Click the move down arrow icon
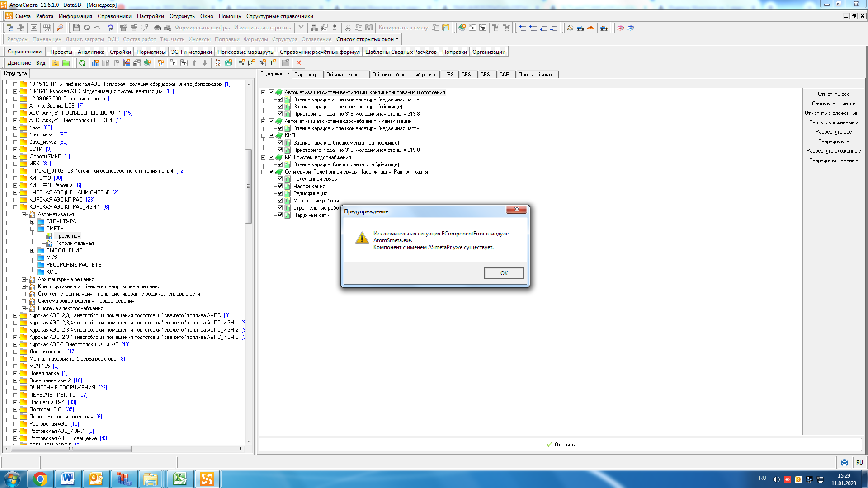Viewport: 868px width, 488px height. (x=205, y=63)
